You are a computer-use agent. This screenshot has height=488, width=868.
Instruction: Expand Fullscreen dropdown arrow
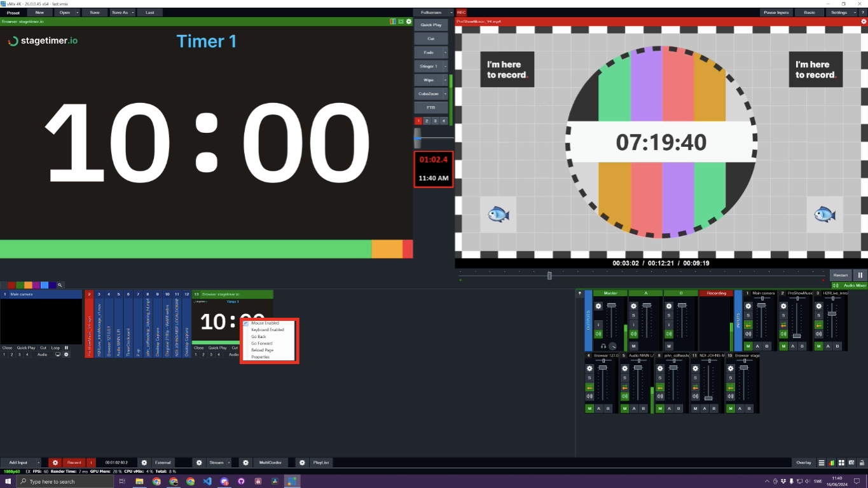451,12
